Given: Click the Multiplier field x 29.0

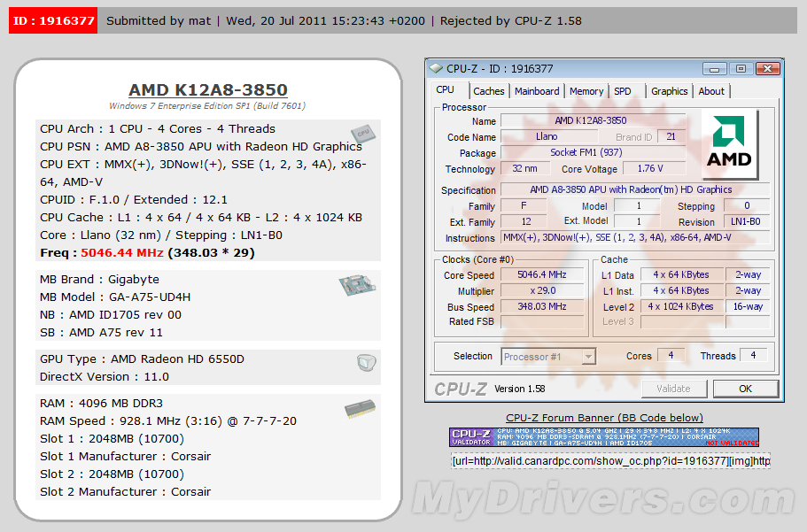Looking at the screenshot, I should tap(542, 290).
